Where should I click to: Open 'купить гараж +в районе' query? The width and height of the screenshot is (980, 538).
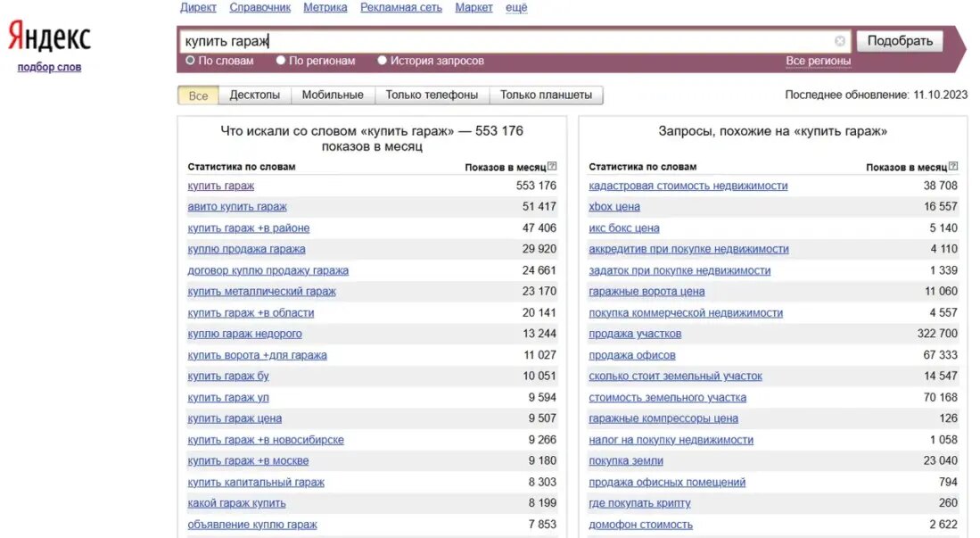[x=248, y=228]
